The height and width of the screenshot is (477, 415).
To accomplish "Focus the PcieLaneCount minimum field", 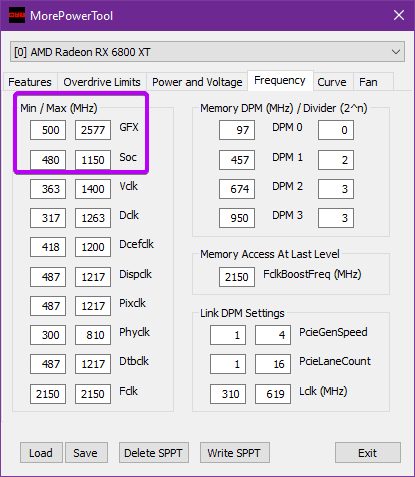I will tap(228, 364).
